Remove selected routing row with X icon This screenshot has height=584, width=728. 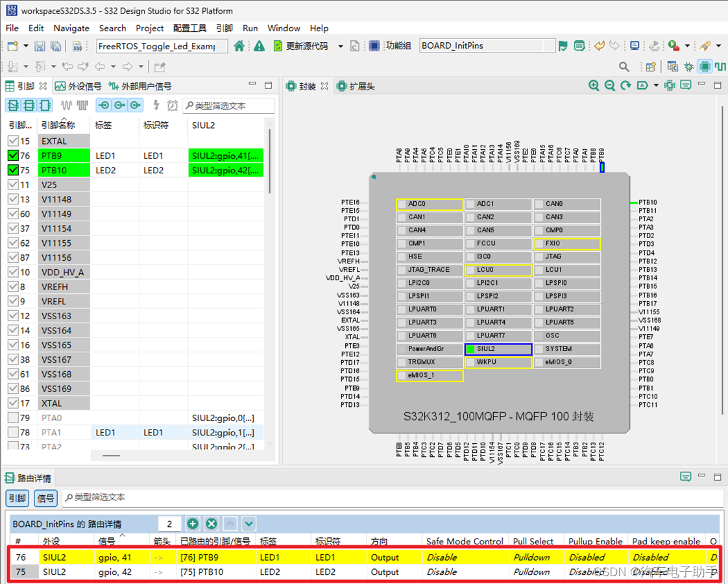pos(212,524)
